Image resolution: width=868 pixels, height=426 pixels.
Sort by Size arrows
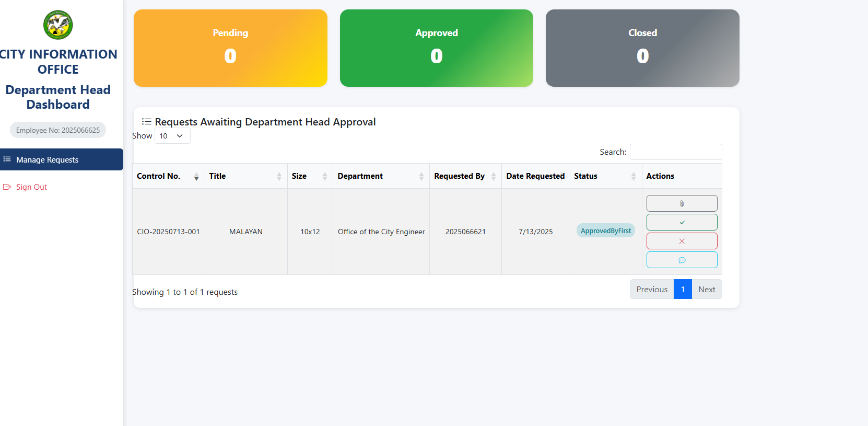[325, 177]
